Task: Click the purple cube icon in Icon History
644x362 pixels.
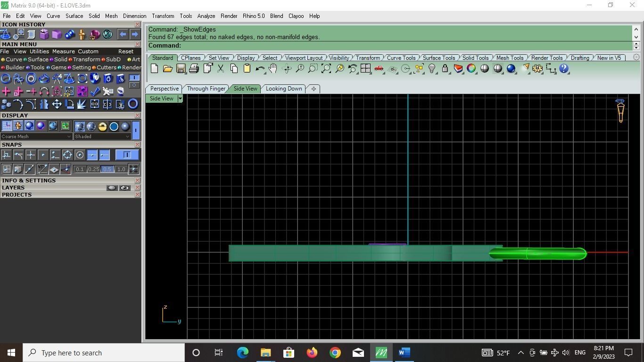Action: pyautogui.click(x=57, y=34)
